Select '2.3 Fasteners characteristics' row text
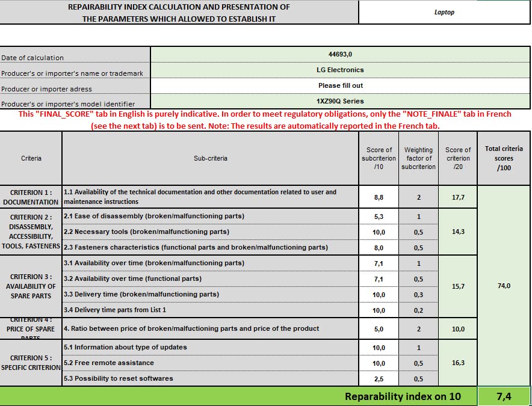The image size is (532, 406). pos(196,247)
